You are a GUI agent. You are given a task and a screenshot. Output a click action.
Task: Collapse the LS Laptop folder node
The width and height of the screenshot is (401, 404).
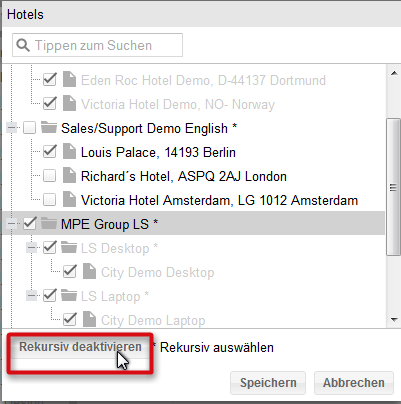31,295
